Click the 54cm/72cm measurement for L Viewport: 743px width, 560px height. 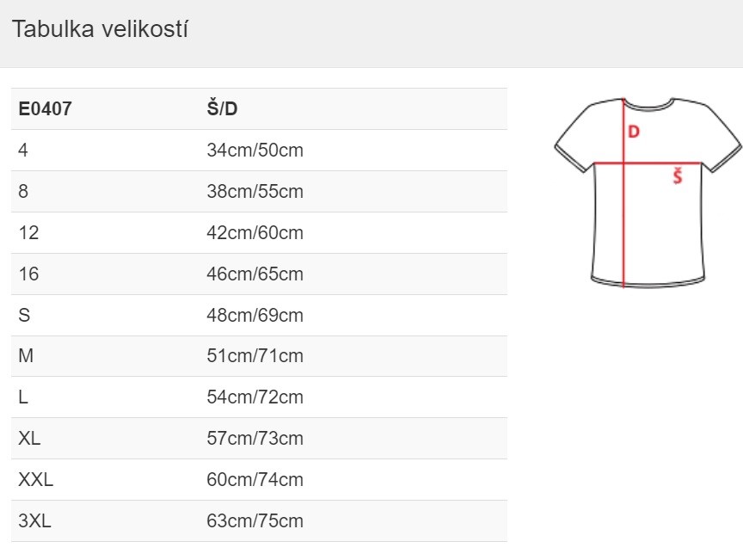[x=255, y=397]
